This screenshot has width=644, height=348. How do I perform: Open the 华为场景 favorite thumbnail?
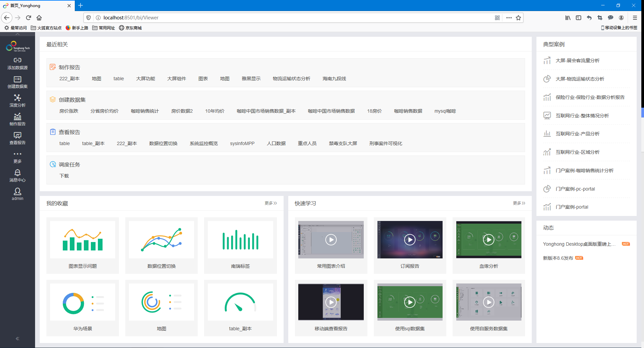pos(83,303)
